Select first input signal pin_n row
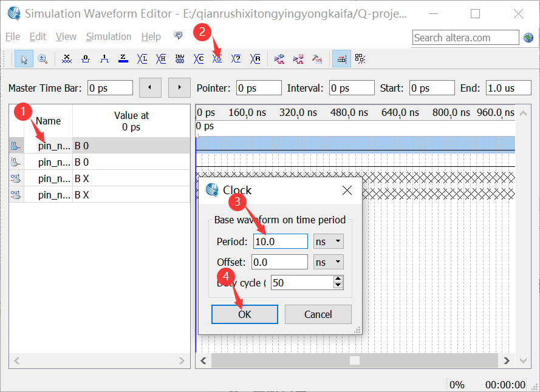Viewport: 540px width, 392px height. click(x=100, y=146)
